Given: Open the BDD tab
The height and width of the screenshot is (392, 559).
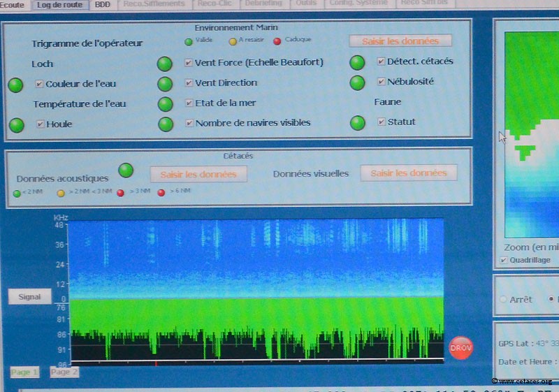Looking at the screenshot, I should [103, 4].
